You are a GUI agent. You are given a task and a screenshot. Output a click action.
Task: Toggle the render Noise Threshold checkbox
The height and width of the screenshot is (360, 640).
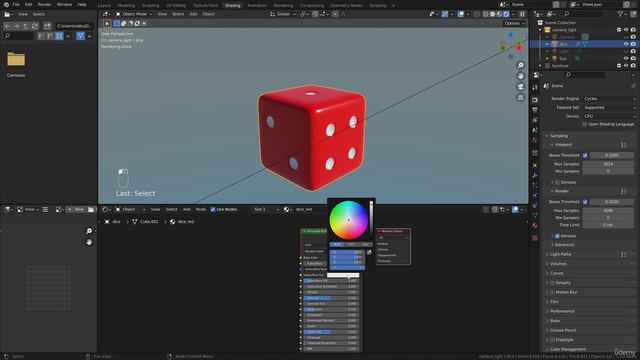pyautogui.click(x=585, y=202)
